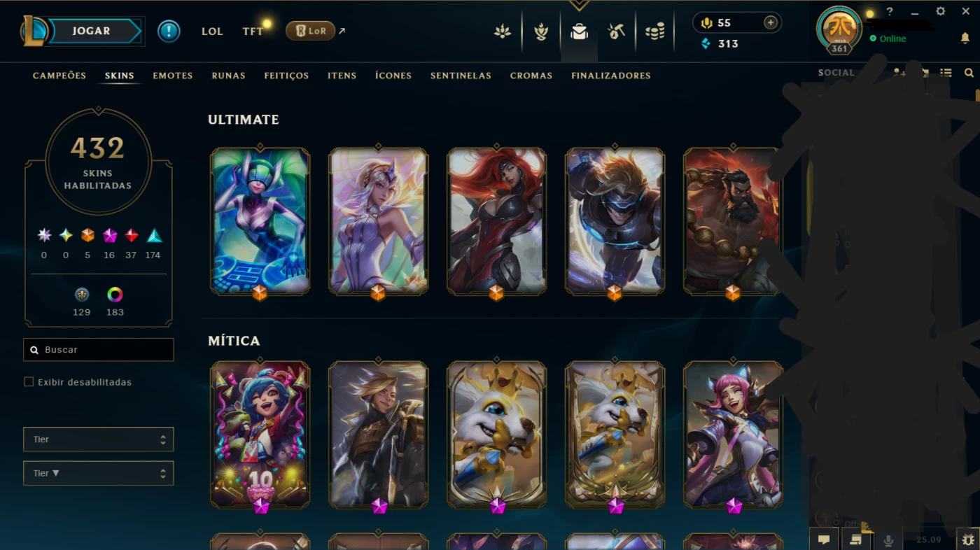Screen dimensions: 980x550
Task: Click the chroma color wheel counter
Action: coord(115,302)
